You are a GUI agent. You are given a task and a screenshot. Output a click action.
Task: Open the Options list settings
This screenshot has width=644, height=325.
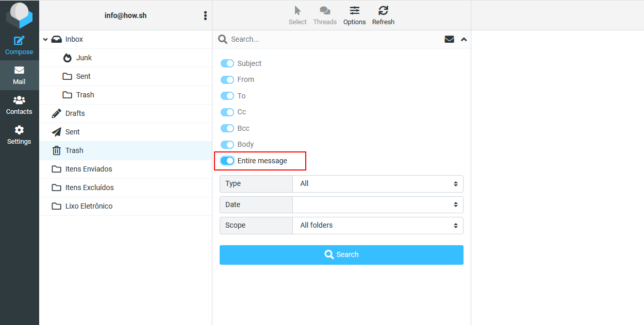point(355,15)
